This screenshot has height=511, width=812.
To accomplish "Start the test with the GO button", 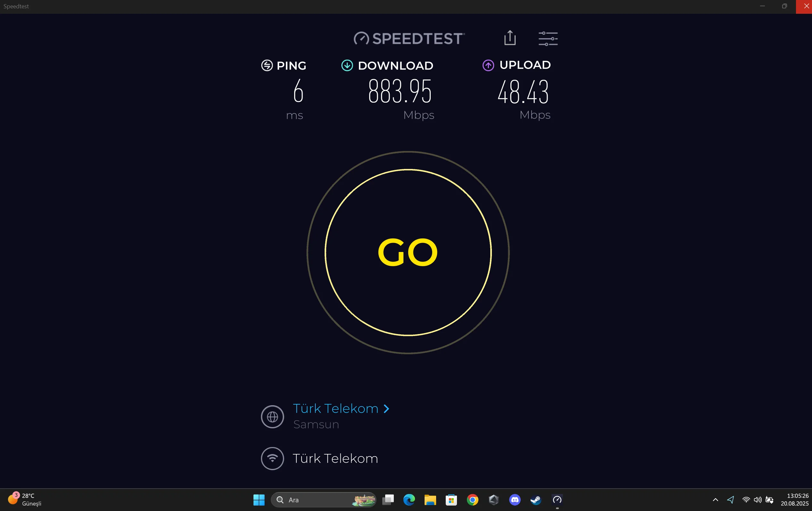I will tap(408, 252).
